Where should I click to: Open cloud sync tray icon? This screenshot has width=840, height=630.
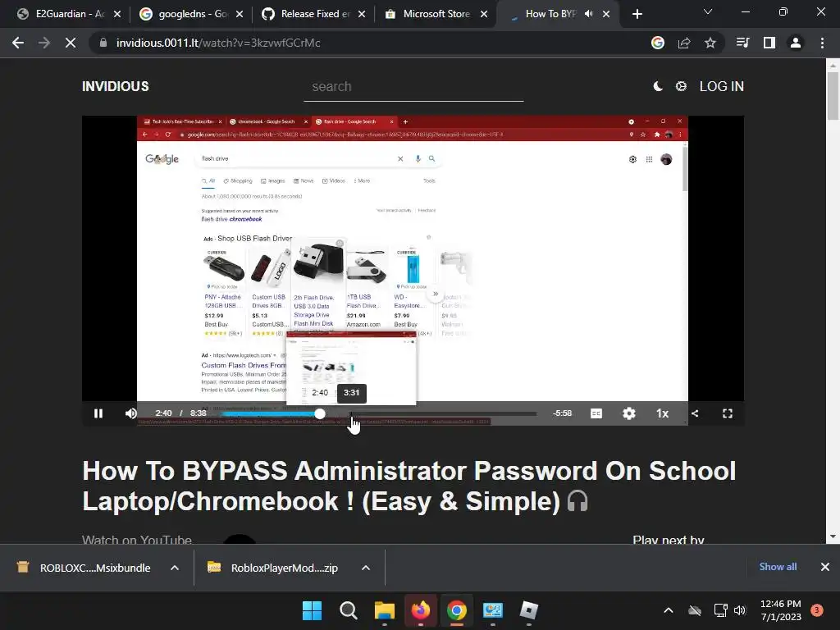click(694, 610)
